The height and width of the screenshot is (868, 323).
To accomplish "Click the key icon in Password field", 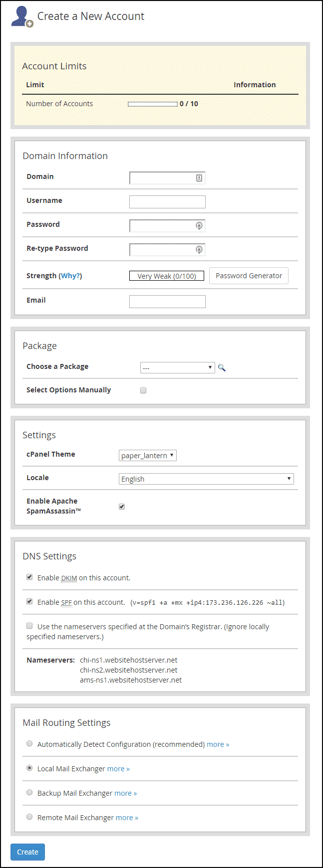I will coord(199,226).
